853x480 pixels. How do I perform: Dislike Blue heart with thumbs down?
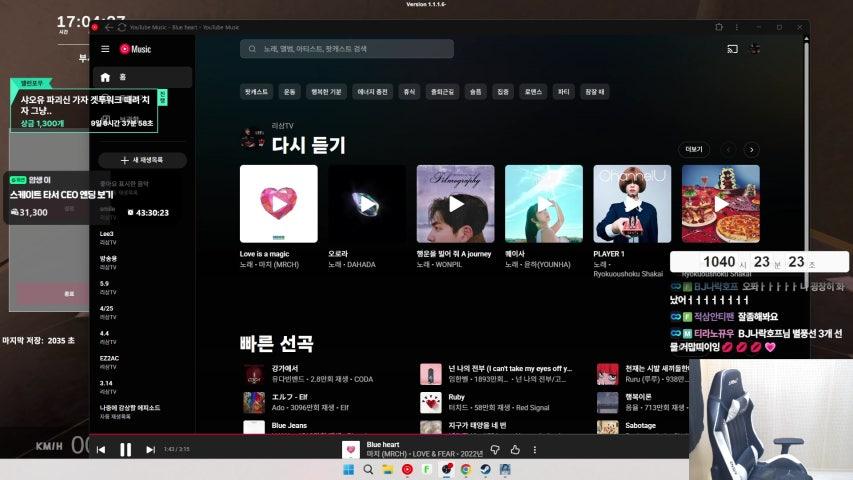click(495, 450)
